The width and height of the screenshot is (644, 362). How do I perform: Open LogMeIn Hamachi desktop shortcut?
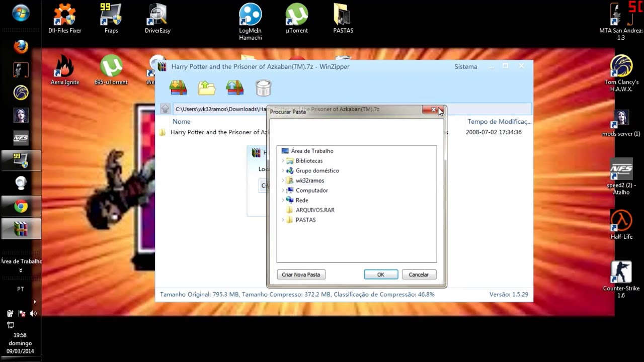click(250, 22)
